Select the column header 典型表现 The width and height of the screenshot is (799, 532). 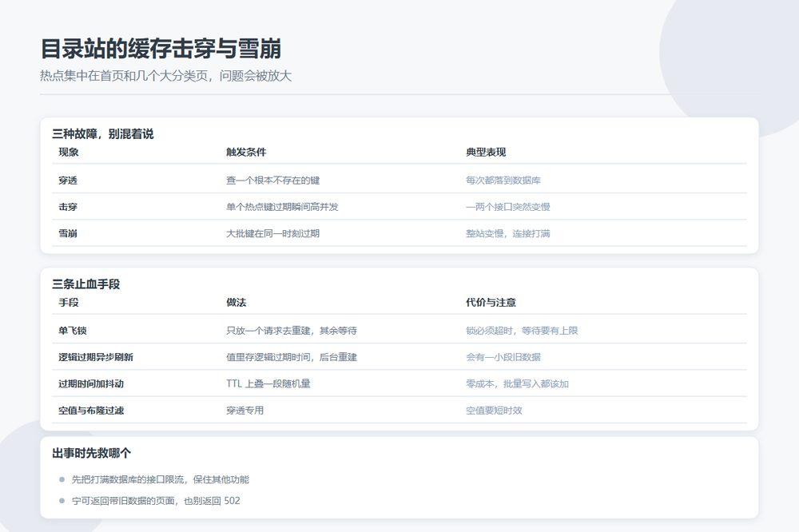coord(486,152)
